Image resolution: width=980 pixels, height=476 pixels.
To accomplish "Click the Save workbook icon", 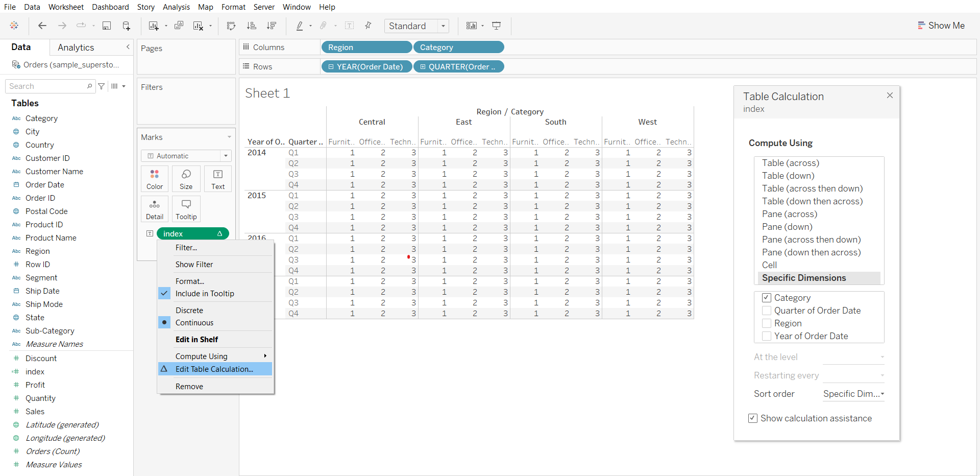I will click(107, 26).
